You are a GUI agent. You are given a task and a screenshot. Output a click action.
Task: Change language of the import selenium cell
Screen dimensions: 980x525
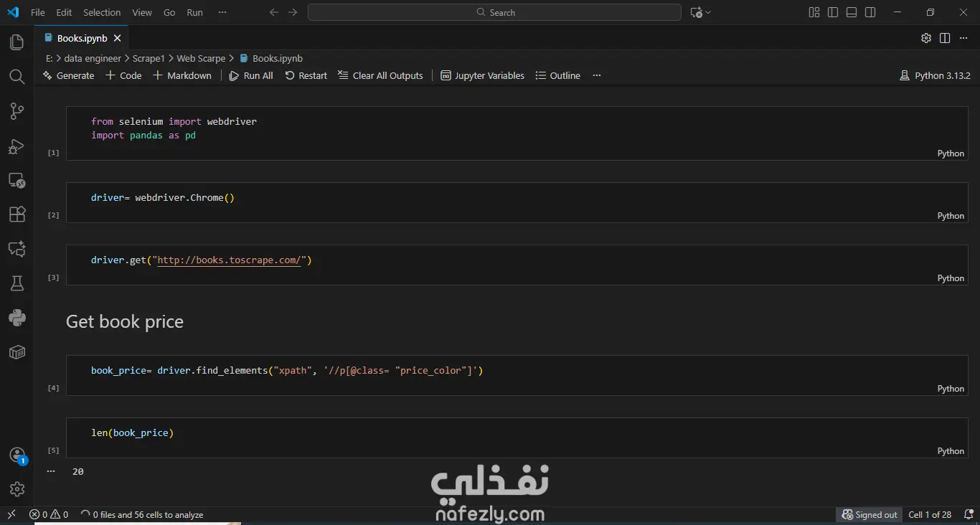coord(951,153)
